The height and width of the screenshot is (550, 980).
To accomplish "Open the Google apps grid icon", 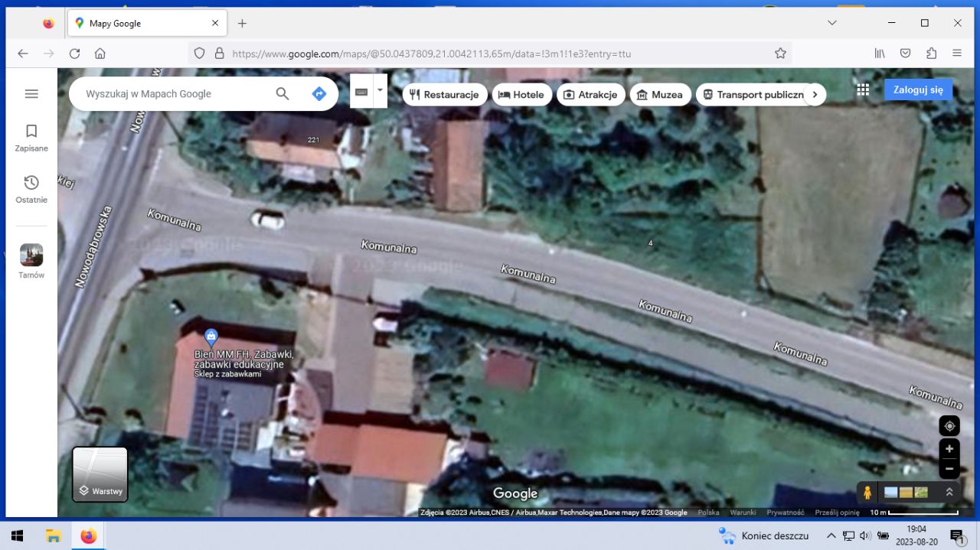I will (x=863, y=89).
